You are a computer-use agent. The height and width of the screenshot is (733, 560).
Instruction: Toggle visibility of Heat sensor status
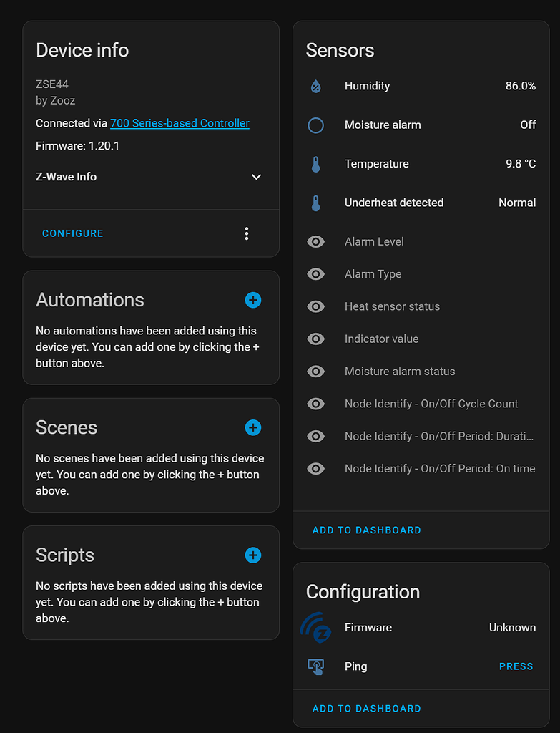pos(315,306)
